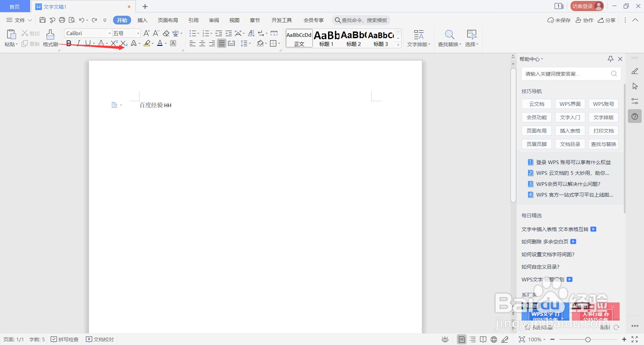This screenshot has width=644, height=345.
Task: Open the Calibri font name dropdown
Action: tap(109, 33)
